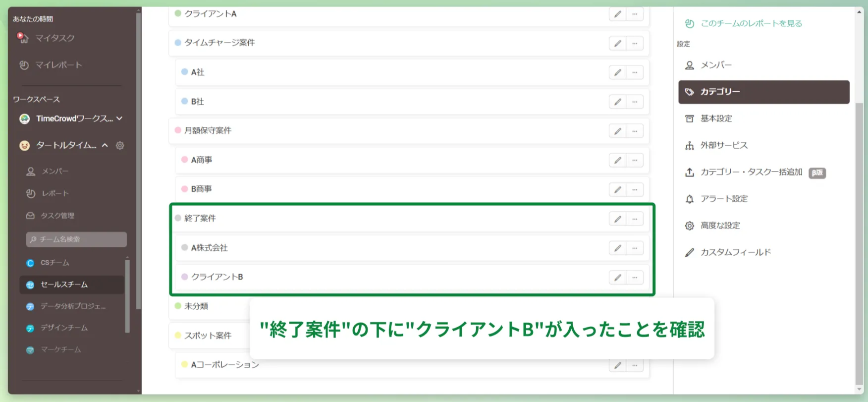The width and height of the screenshot is (868, 402).
Task: Edit the 終了案件 category with pencil icon
Action: point(617,219)
